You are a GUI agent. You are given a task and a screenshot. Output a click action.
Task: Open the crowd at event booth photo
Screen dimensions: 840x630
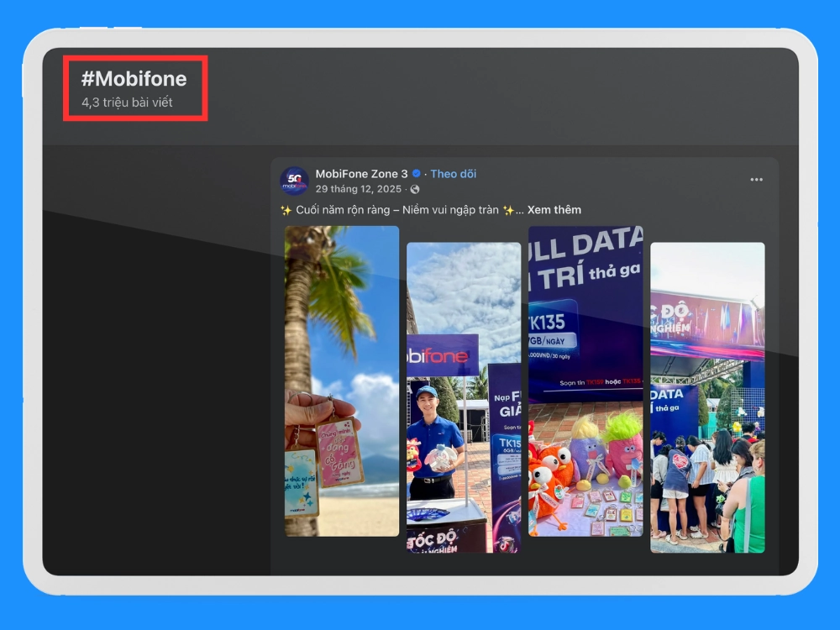tap(707, 397)
